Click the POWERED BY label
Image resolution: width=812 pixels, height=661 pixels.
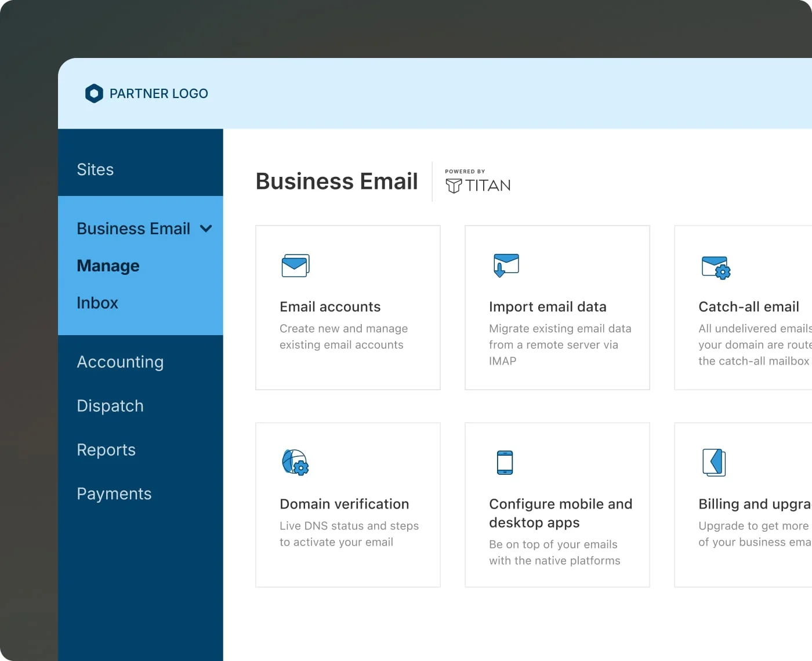pos(465,172)
